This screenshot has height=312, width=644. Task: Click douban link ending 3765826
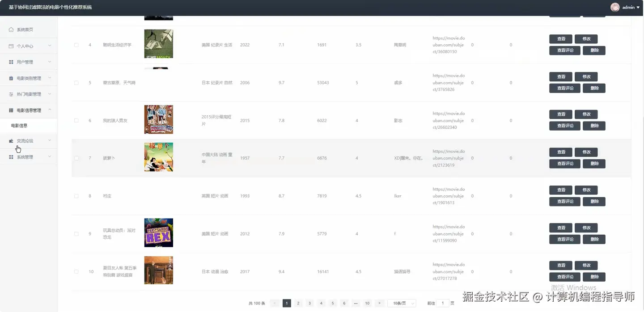click(449, 83)
